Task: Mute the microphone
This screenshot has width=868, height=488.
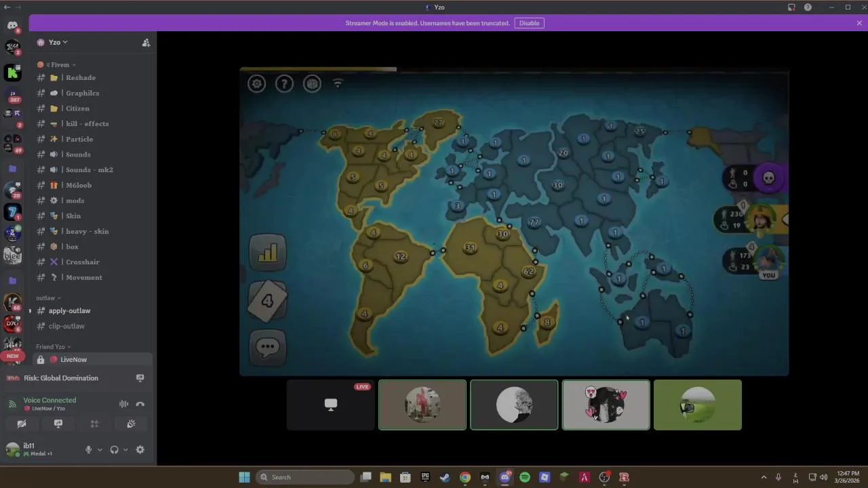Action: pyautogui.click(x=88, y=449)
